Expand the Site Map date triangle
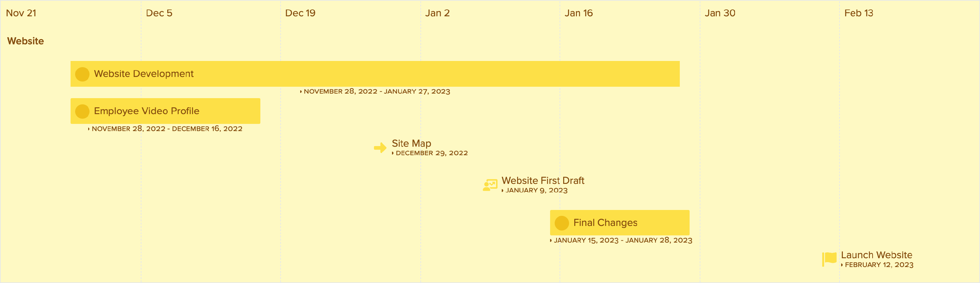This screenshot has width=980, height=283. 393,153
